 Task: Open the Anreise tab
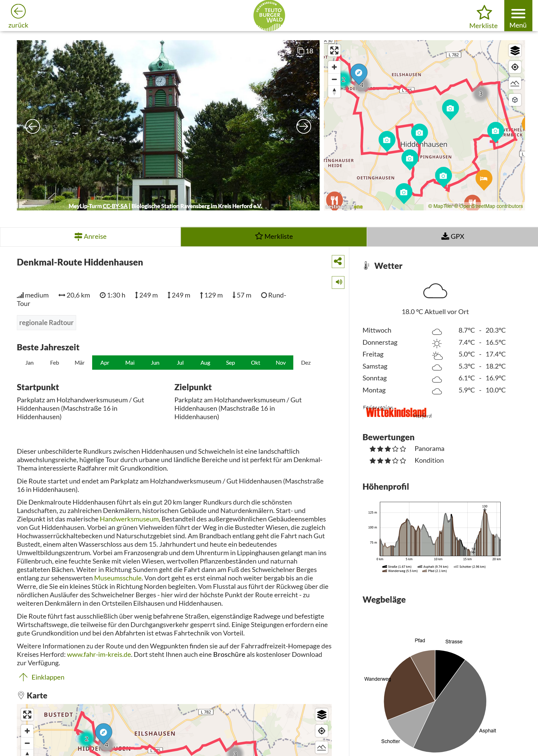coord(90,237)
